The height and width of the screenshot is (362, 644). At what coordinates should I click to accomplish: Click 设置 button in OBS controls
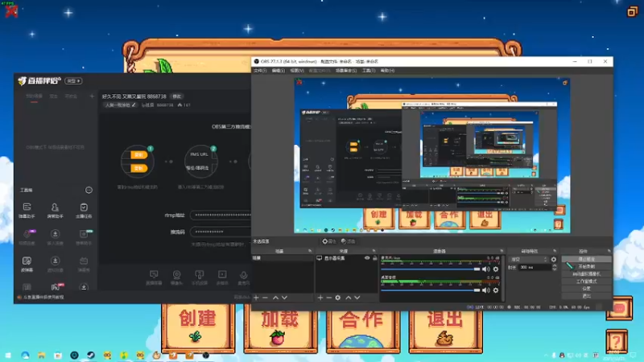[x=586, y=288]
